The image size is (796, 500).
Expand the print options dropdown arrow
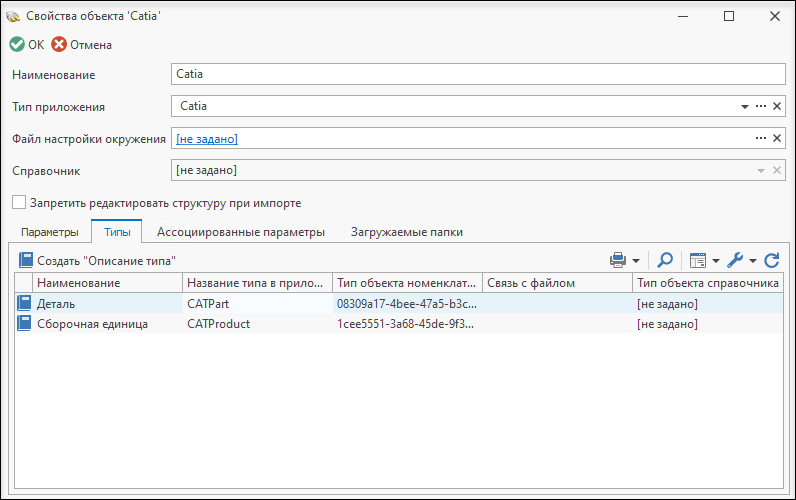636,261
